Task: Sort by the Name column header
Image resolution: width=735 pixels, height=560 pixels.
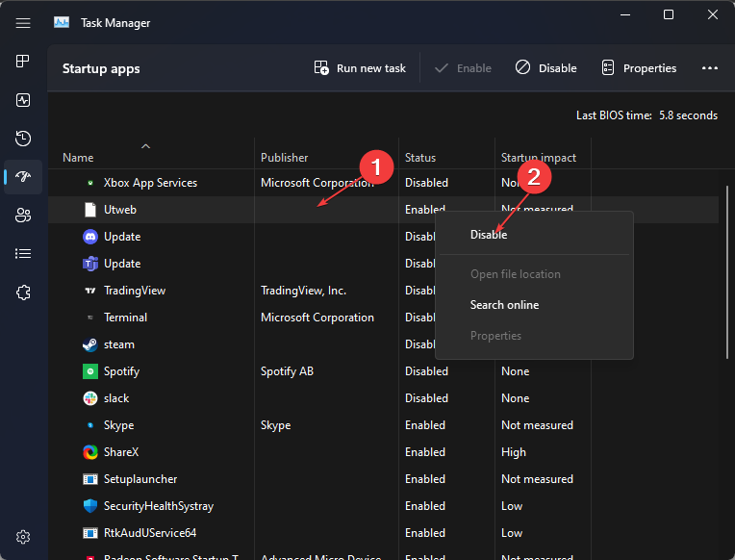Action: 78,158
